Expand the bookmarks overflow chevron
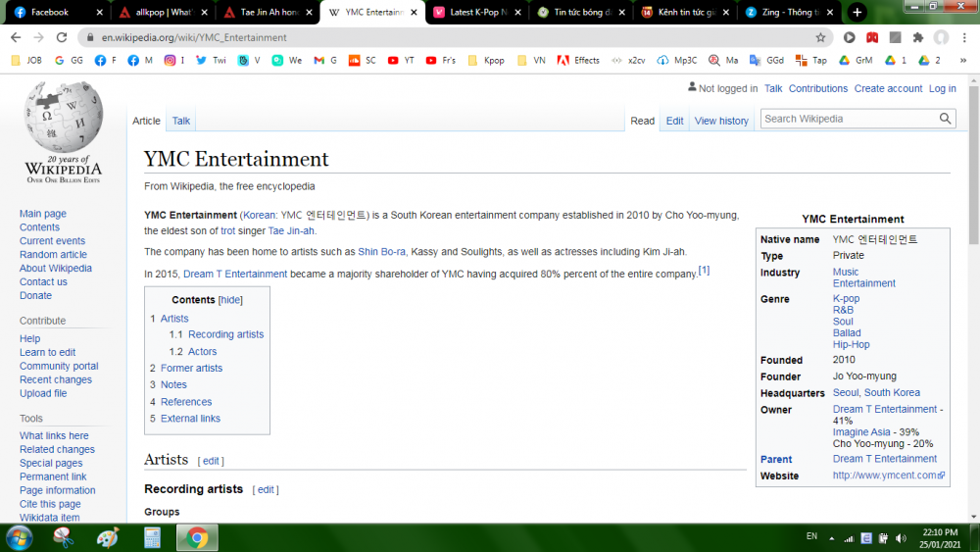The height and width of the screenshot is (552, 980). (963, 60)
